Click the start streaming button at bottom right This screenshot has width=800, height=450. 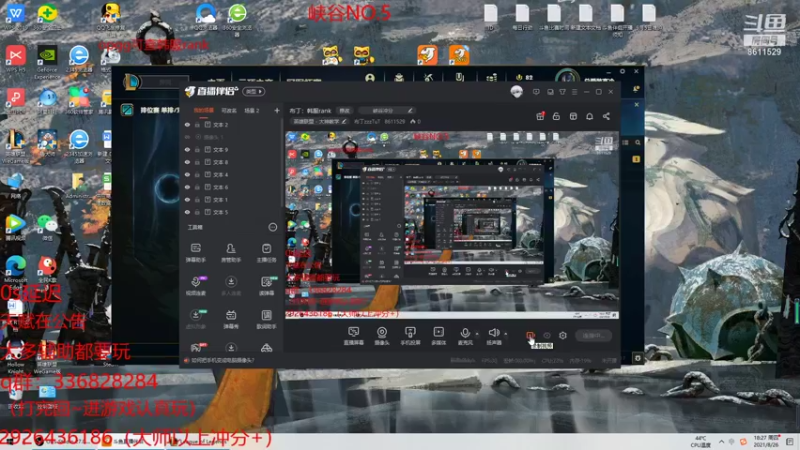click(593, 336)
